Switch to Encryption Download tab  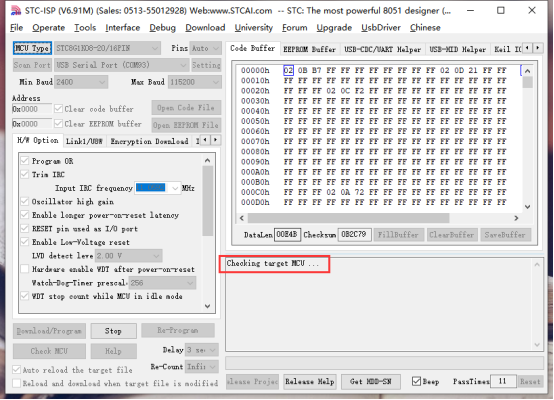coord(149,141)
